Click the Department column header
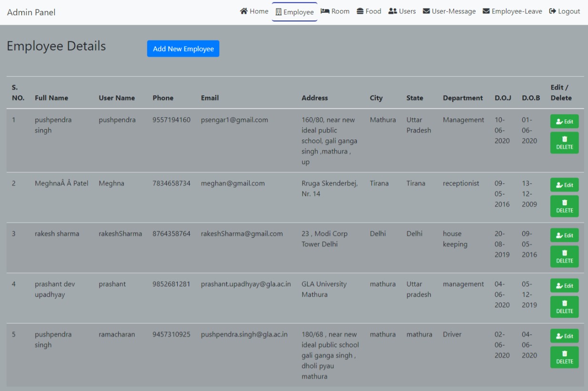588x391 pixels. tap(463, 98)
